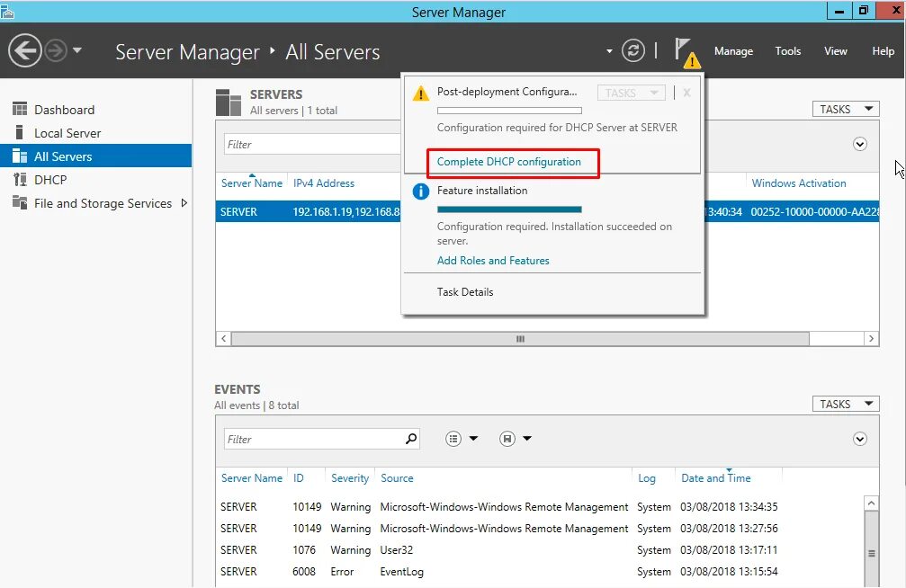The height and width of the screenshot is (588, 906).
Task: Select Local Server in the sidebar
Action: click(x=96, y=133)
